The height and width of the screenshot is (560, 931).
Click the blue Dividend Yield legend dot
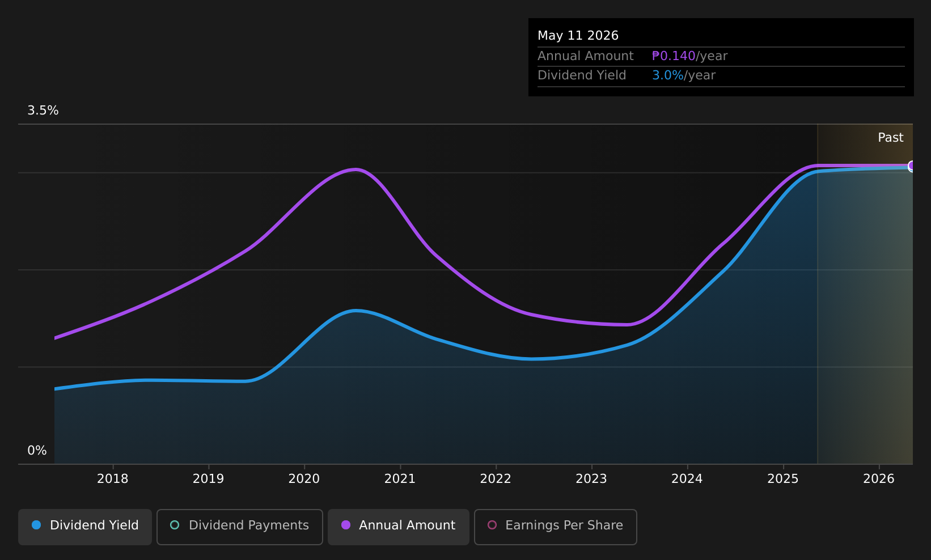click(x=36, y=525)
